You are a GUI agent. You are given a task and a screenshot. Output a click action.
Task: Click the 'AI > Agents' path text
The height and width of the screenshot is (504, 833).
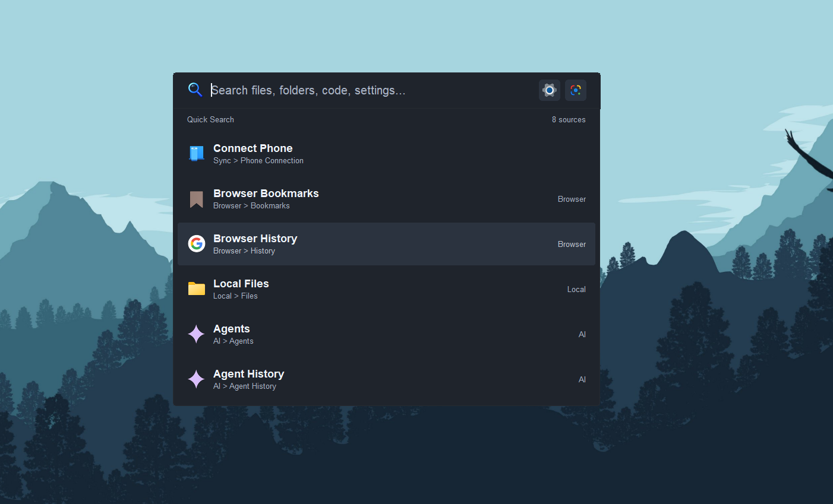[234, 341]
